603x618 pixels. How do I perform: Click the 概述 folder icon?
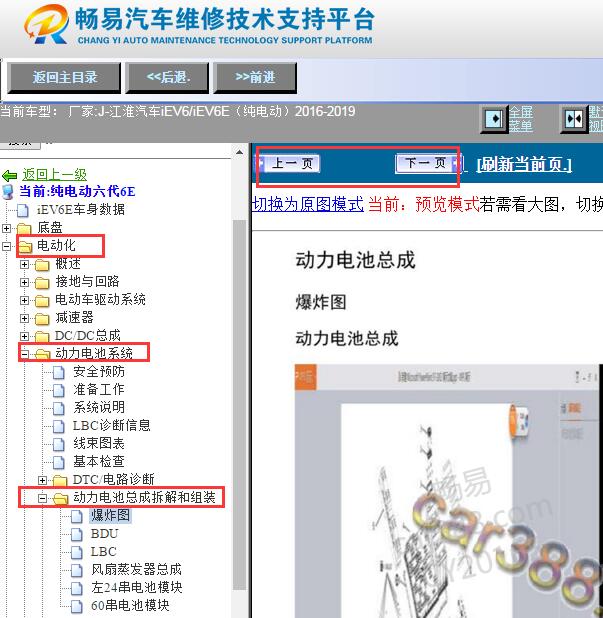pos(42,264)
